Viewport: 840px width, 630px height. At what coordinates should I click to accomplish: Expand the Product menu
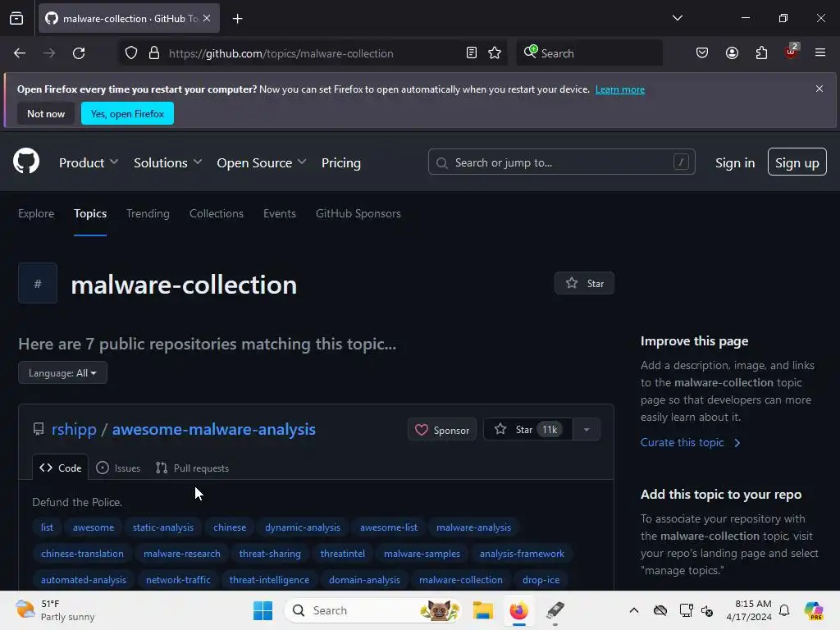(89, 163)
